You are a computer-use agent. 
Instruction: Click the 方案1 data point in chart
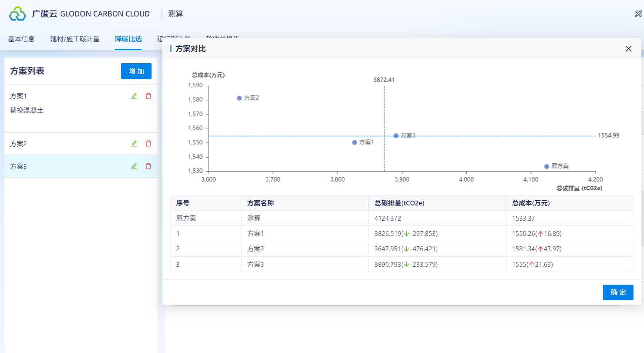pyautogui.click(x=354, y=142)
